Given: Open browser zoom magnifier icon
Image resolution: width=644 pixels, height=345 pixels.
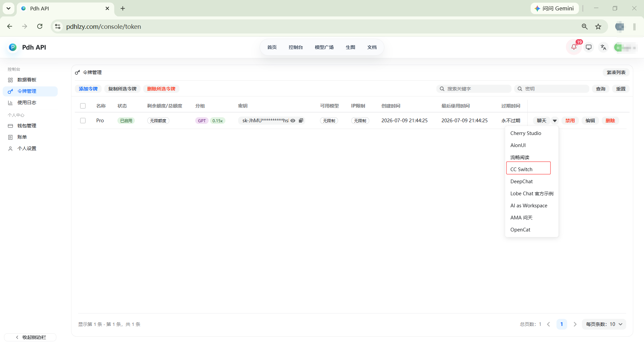Looking at the screenshot, I should click(x=585, y=26).
